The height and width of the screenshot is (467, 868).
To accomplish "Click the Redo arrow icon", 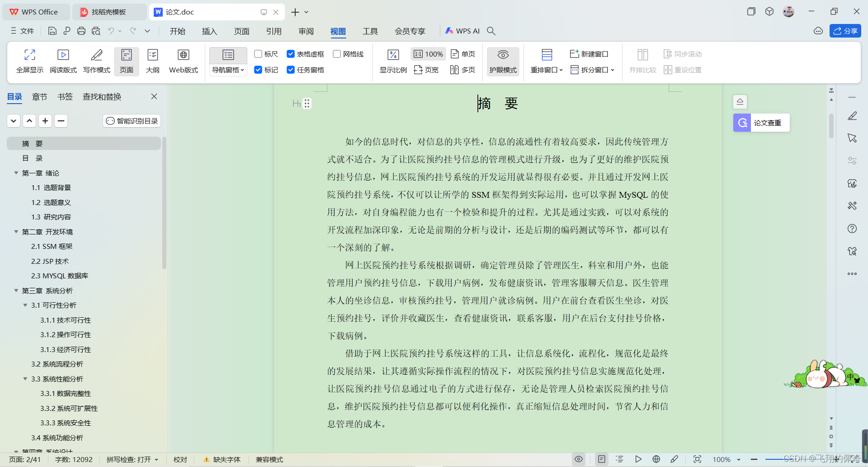I will pyautogui.click(x=133, y=31).
